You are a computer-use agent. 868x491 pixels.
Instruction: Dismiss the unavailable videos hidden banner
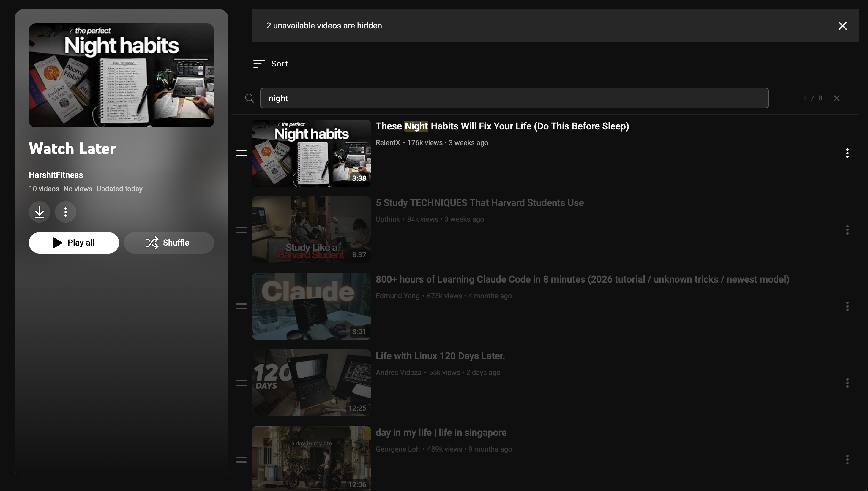(842, 26)
